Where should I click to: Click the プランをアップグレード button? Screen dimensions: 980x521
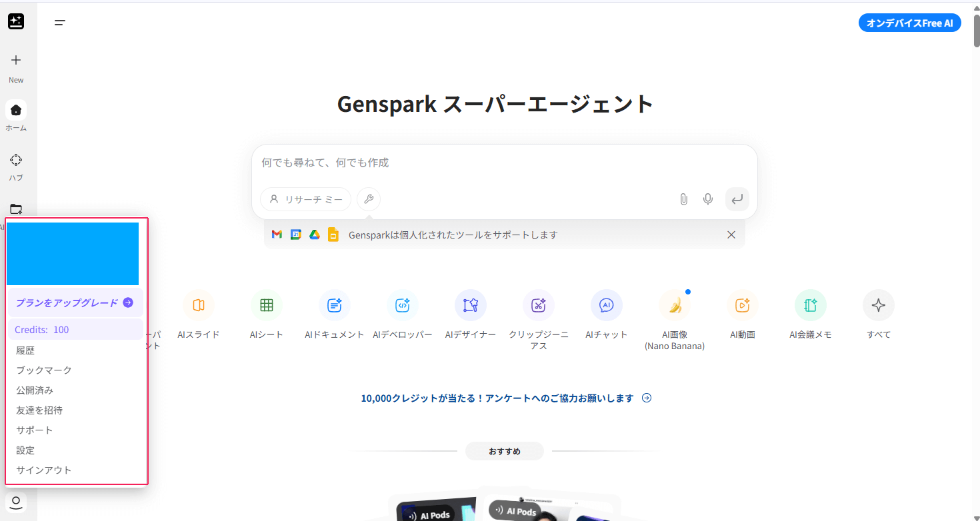pos(75,302)
